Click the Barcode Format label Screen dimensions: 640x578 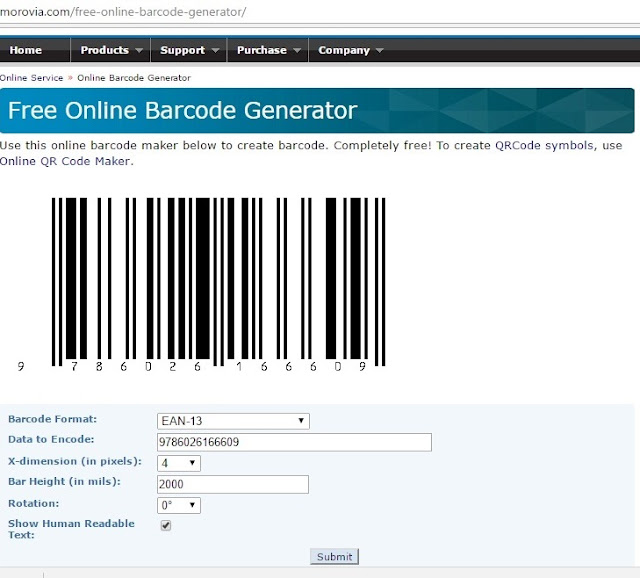coord(53,419)
